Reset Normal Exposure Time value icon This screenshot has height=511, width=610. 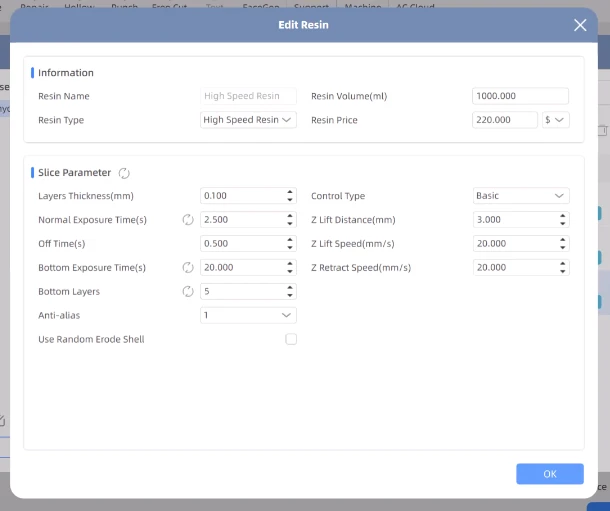pyautogui.click(x=188, y=220)
